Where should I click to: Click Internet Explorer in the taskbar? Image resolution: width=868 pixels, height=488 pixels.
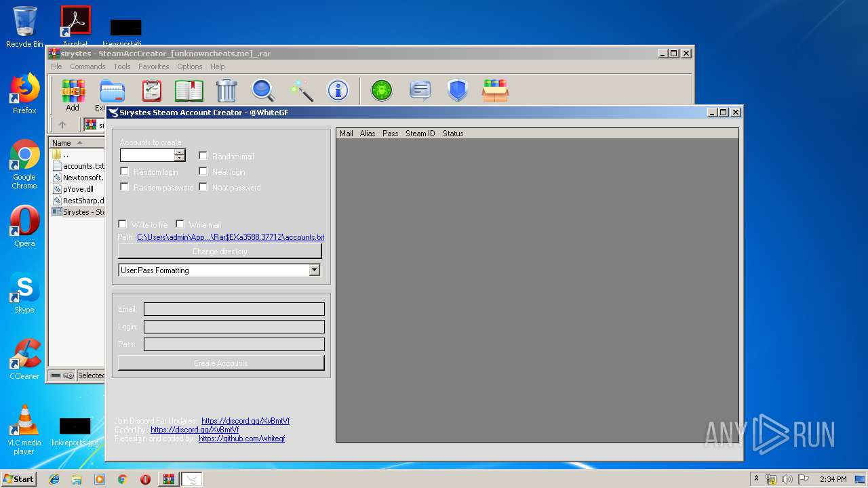click(x=54, y=479)
